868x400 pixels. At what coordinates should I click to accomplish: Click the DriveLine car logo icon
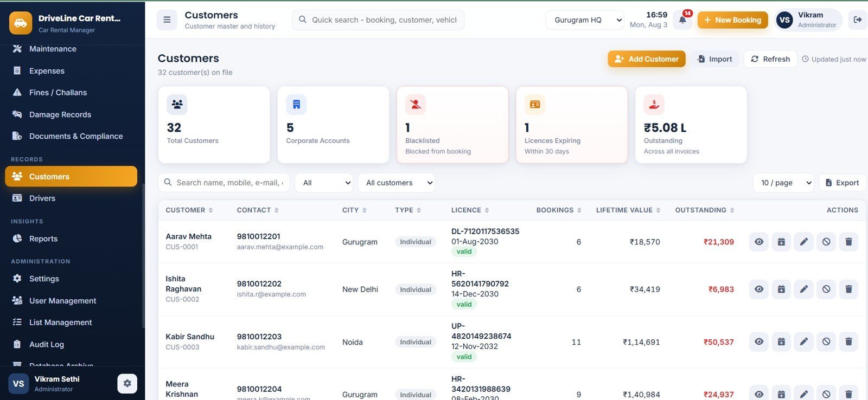[21, 23]
